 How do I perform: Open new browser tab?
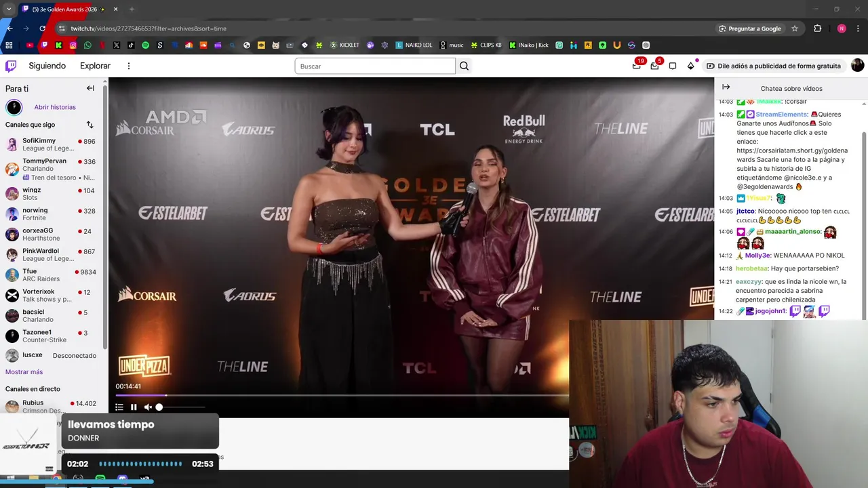[132, 9]
